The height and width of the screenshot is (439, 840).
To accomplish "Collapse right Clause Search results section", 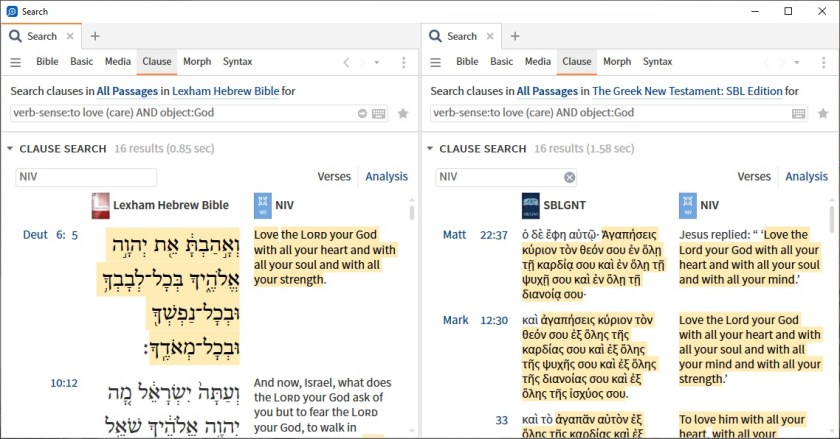I will click(x=430, y=149).
